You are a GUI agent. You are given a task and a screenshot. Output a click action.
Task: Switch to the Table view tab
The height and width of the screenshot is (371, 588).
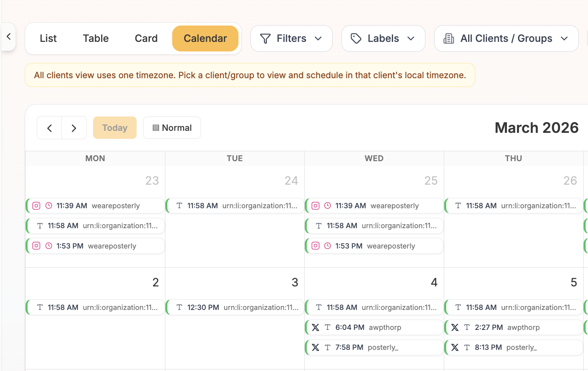(x=95, y=38)
